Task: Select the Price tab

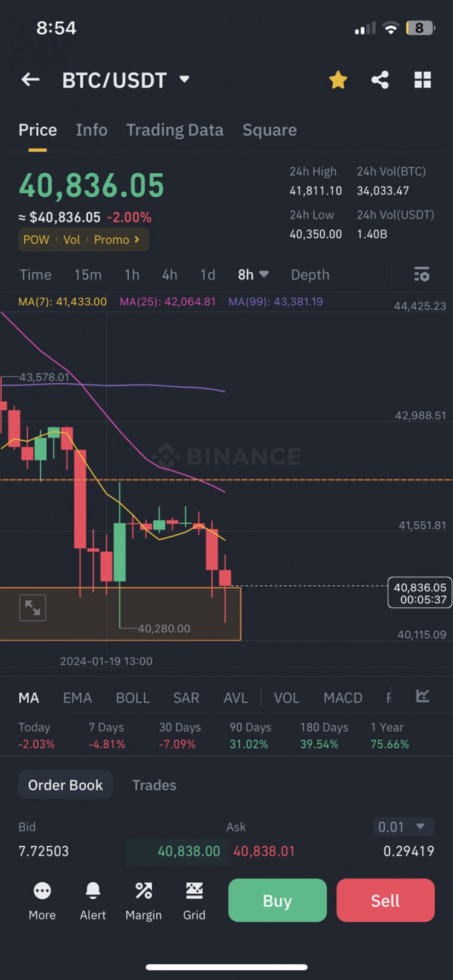Action: pyautogui.click(x=37, y=130)
